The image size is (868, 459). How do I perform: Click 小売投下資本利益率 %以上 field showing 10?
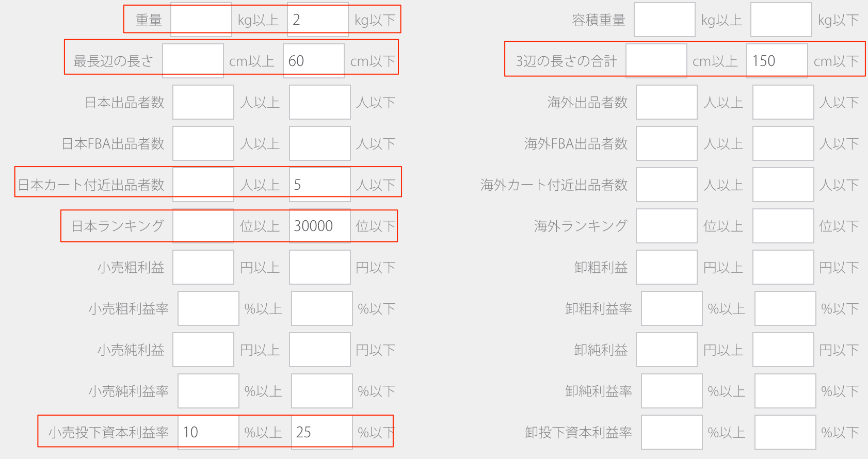[x=208, y=432]
